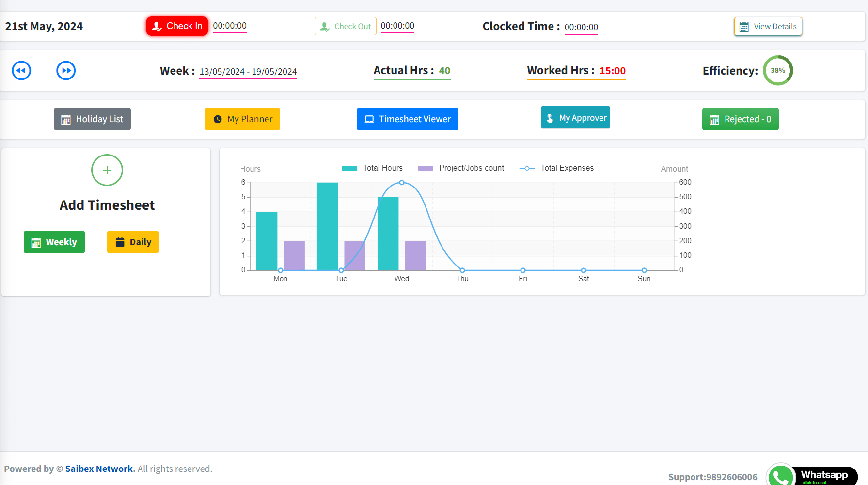
Task: Select the My Planner clock icon
Action: (218, 119)
